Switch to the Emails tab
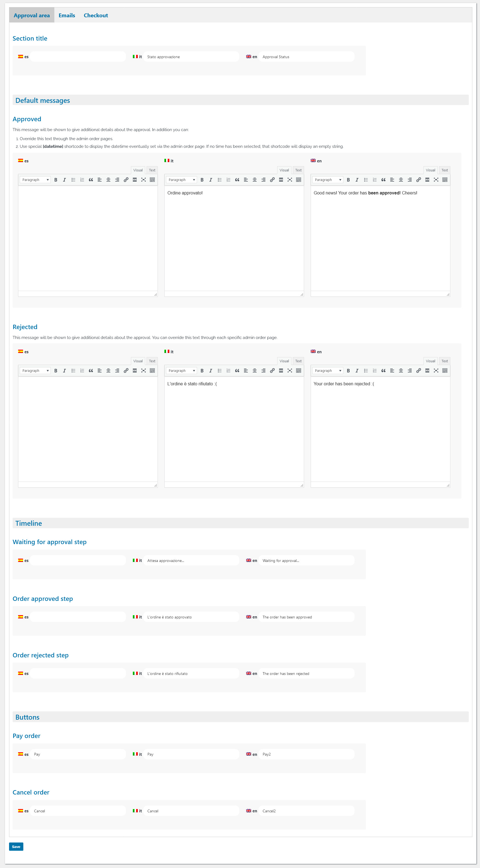The image size is (480, 868). point(67,16)
